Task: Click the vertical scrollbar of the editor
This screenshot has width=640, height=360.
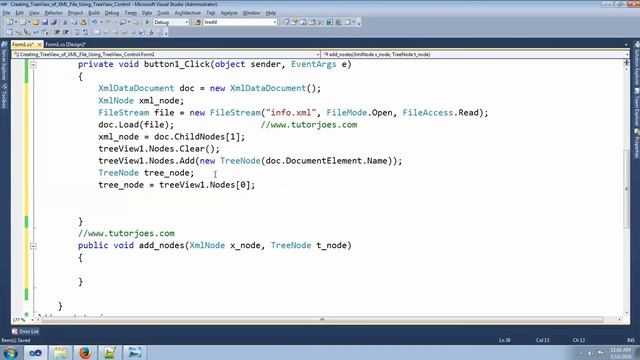Action: tap(627, 189)
